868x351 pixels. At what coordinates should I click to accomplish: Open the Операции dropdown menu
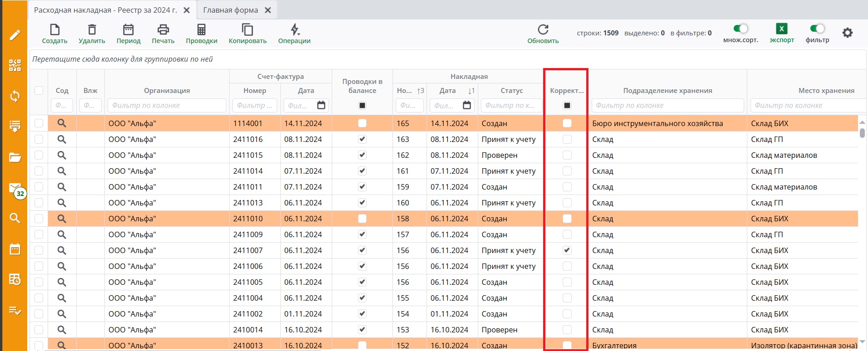[x=294, y=30]
